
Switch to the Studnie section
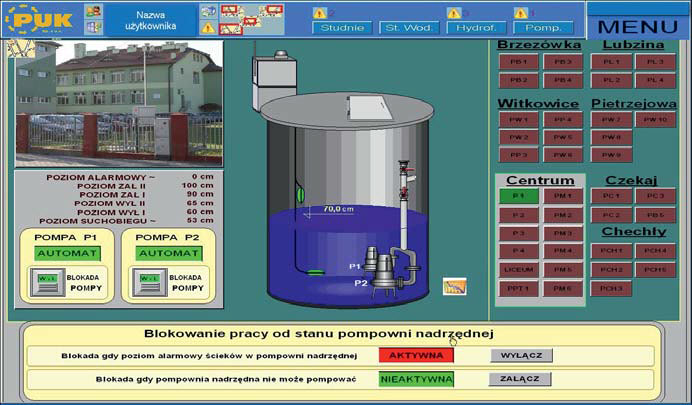[342, 28]
